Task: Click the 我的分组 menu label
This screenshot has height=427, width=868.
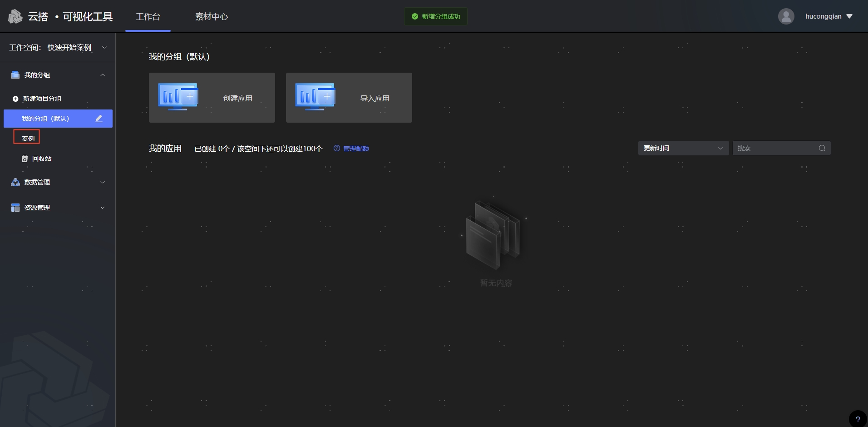Action: click(x=37, y=75)
